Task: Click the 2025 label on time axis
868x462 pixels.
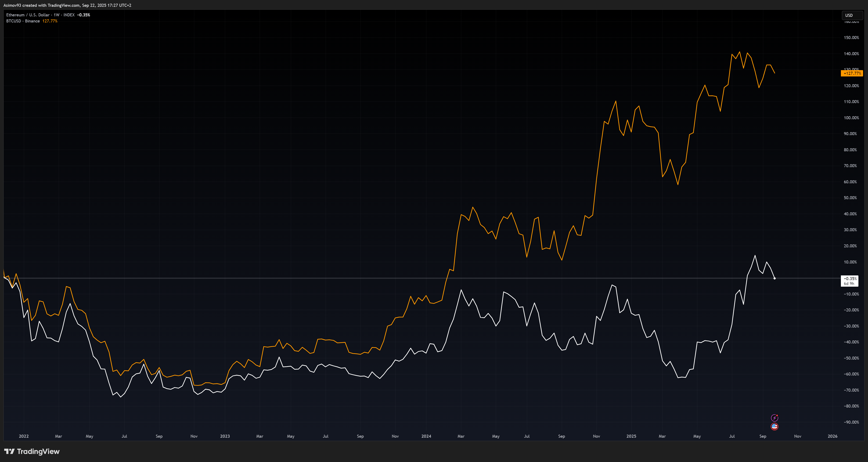Action: click(x=631, y=436)
